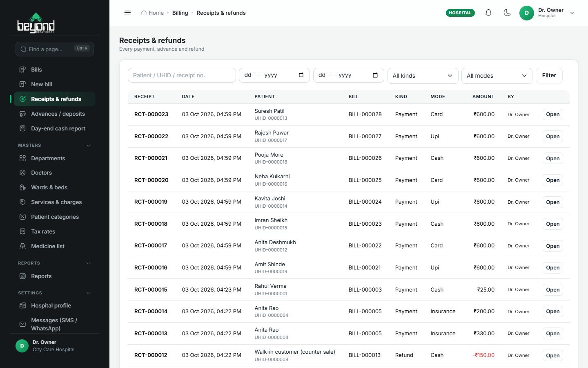Click the Hospital profile building icon
This screenshot has height=368, width=588.
point(23,305)
